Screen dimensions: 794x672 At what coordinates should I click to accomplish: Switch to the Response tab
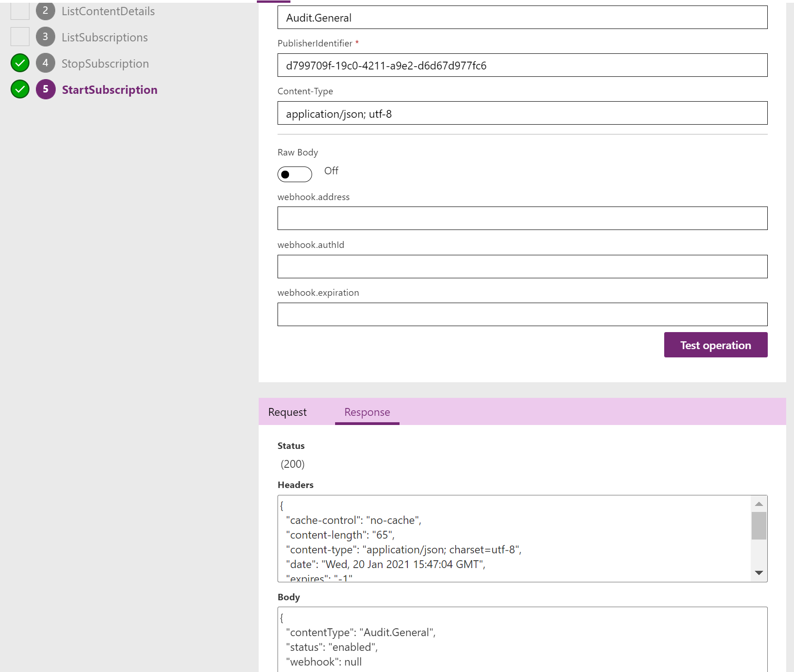(367, 412)
